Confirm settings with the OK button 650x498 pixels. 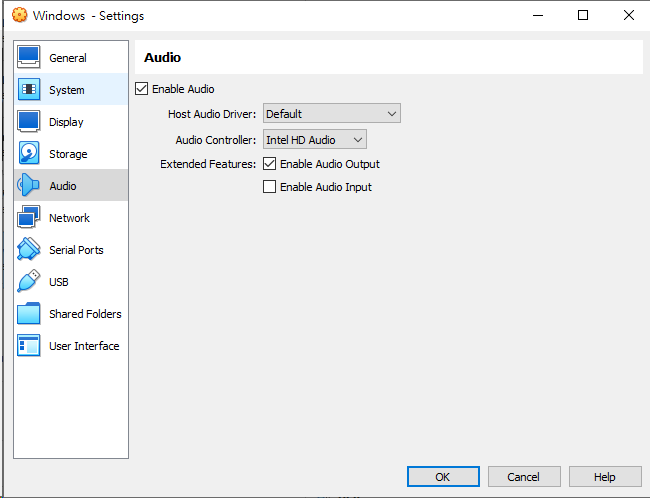[443, 477]
